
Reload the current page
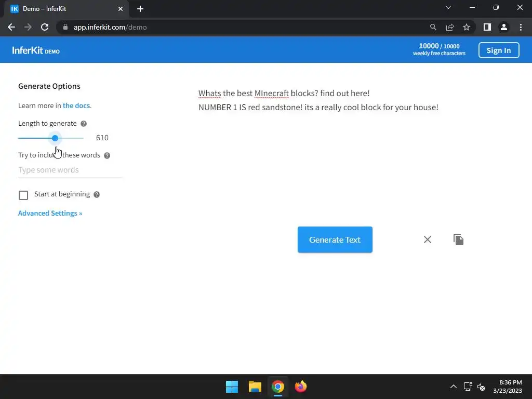point(45,27)
